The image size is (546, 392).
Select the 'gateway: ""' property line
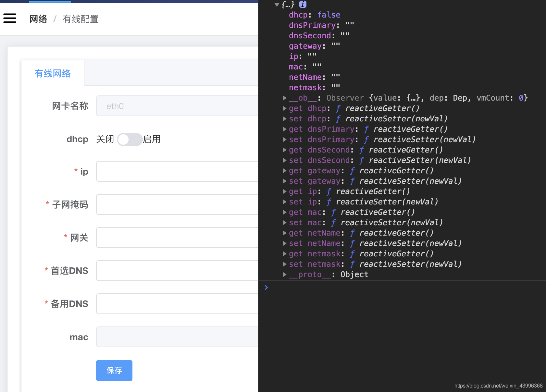pos(314,46)
